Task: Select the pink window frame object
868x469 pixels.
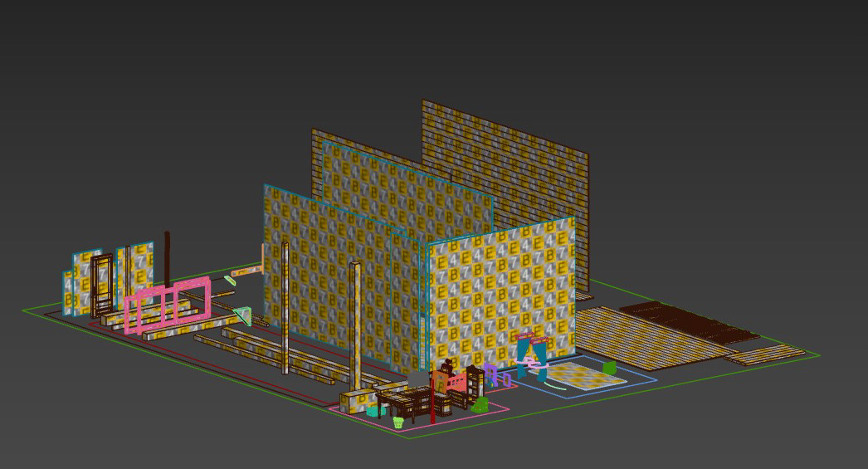Action: coord(168,305)
